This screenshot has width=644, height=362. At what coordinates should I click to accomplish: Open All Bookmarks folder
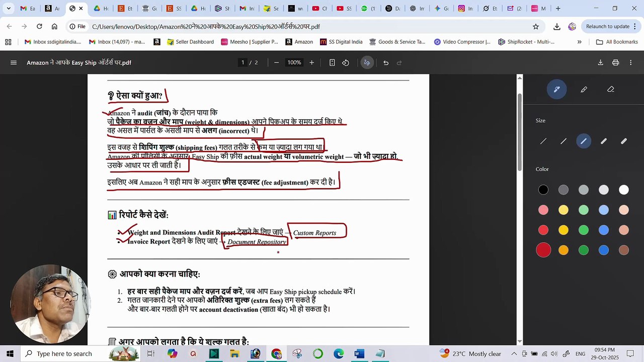click(x=617, y=42)
